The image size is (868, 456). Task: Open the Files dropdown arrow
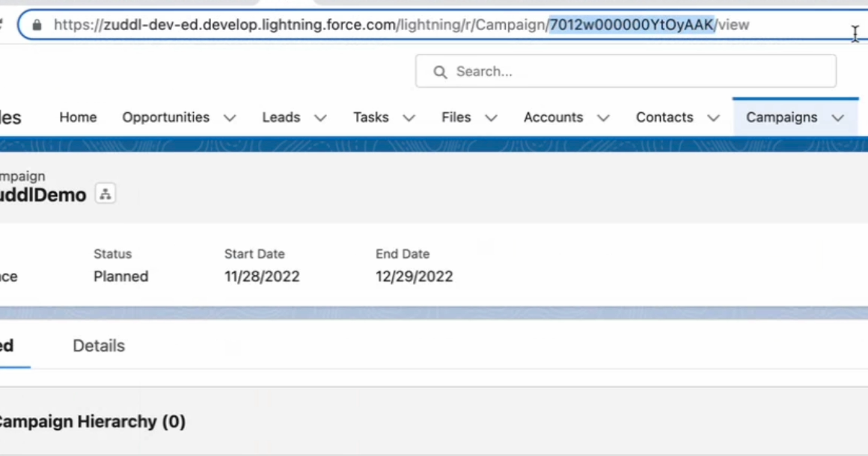click(x=491, y=118)
